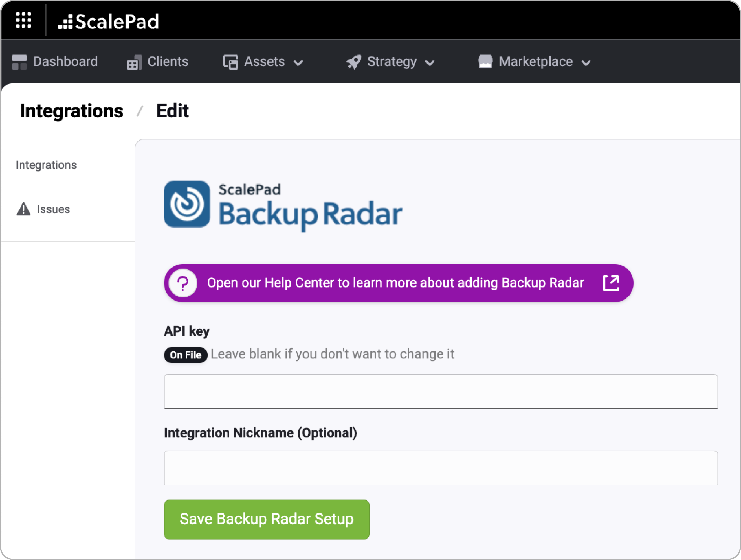Open the Marketplace menu
The height and width of the screenshot is (560, 741).
tap(535, 62)
